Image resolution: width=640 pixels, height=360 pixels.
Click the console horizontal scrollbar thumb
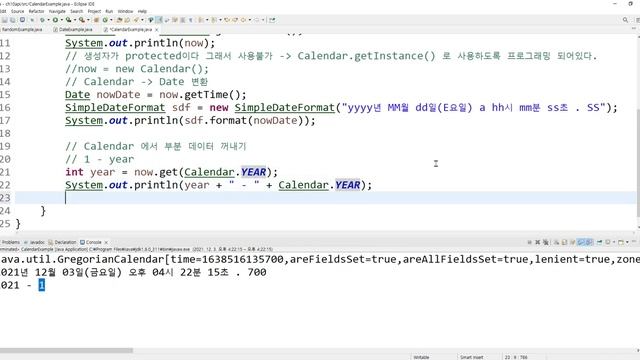[x=66, y=350]
